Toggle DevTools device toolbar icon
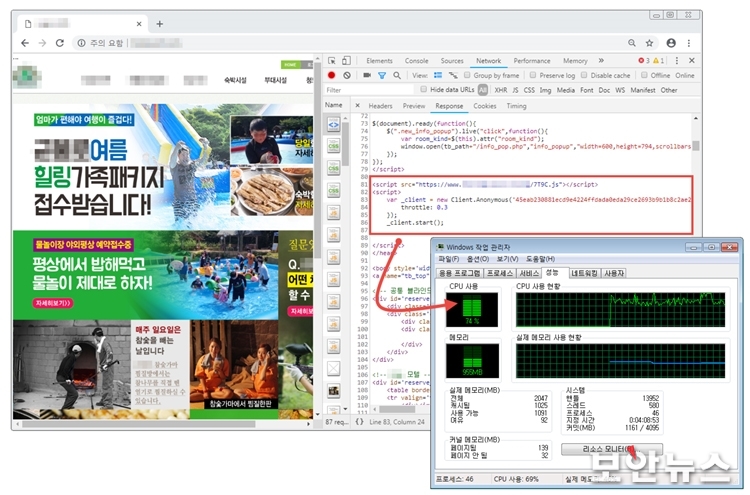This screenshot has width=750, height=495. [346, 61]
